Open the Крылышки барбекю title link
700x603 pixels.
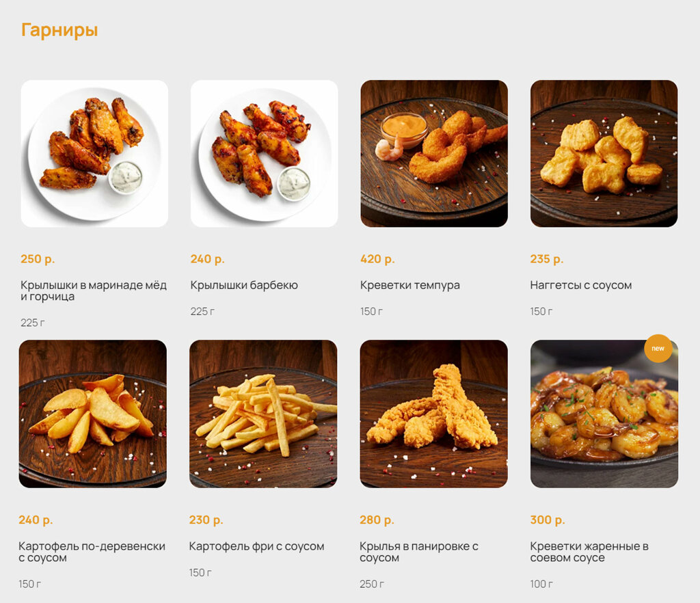244,285
